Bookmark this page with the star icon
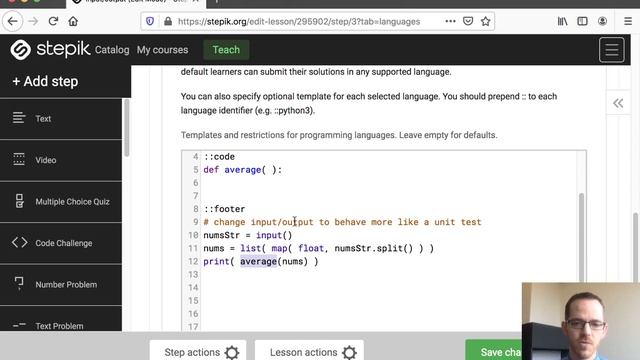Image resolution: width=640 pixels, height=360 pixels. point(485,21)
